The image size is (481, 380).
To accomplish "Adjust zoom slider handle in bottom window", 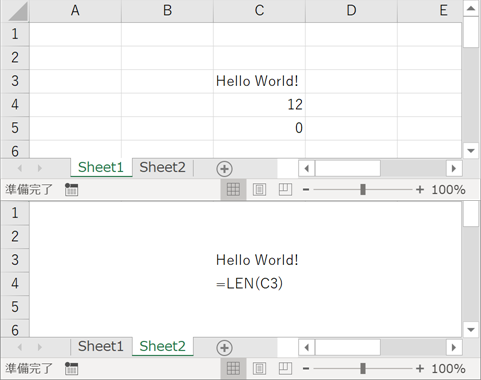I will click(x=363, y=369).
